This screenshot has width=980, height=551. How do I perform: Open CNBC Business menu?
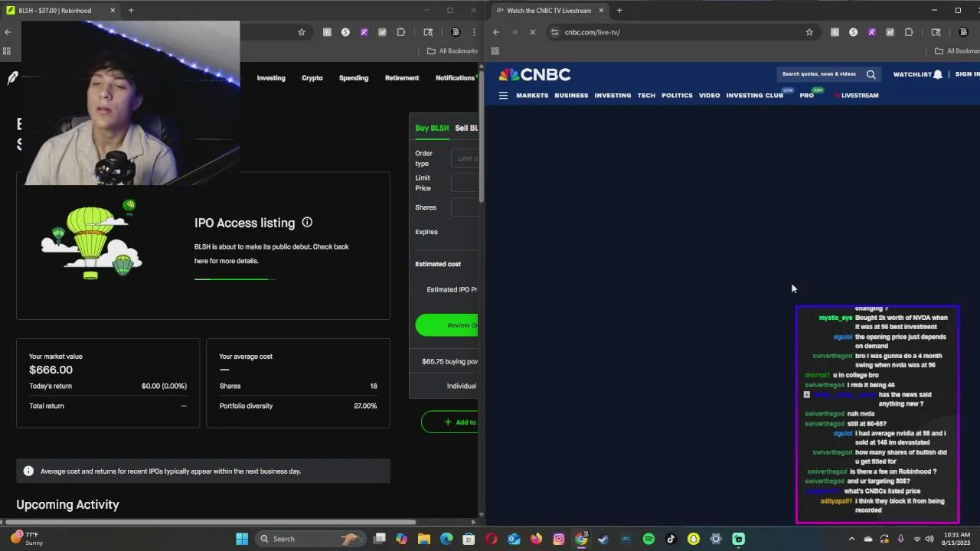coord(571,96)
